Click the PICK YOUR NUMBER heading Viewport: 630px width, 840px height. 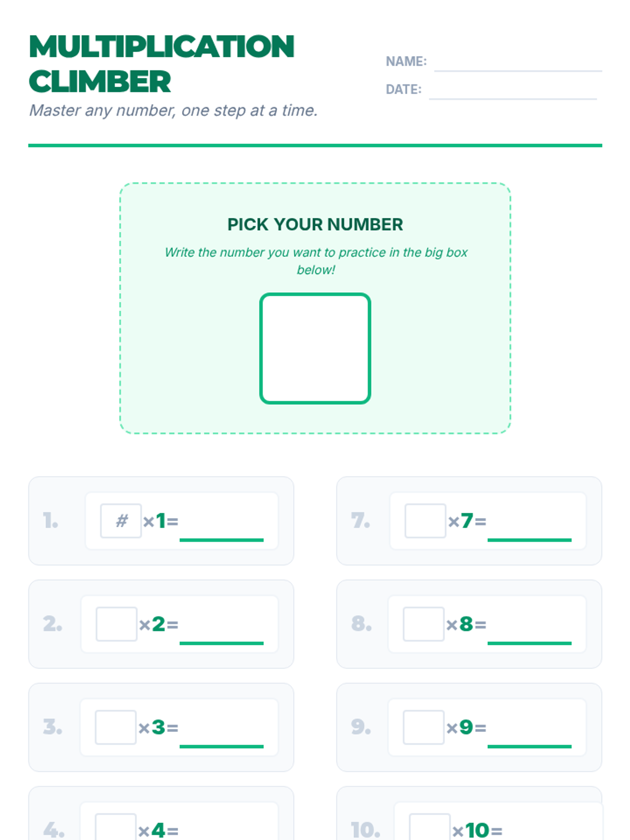[315, 225]
